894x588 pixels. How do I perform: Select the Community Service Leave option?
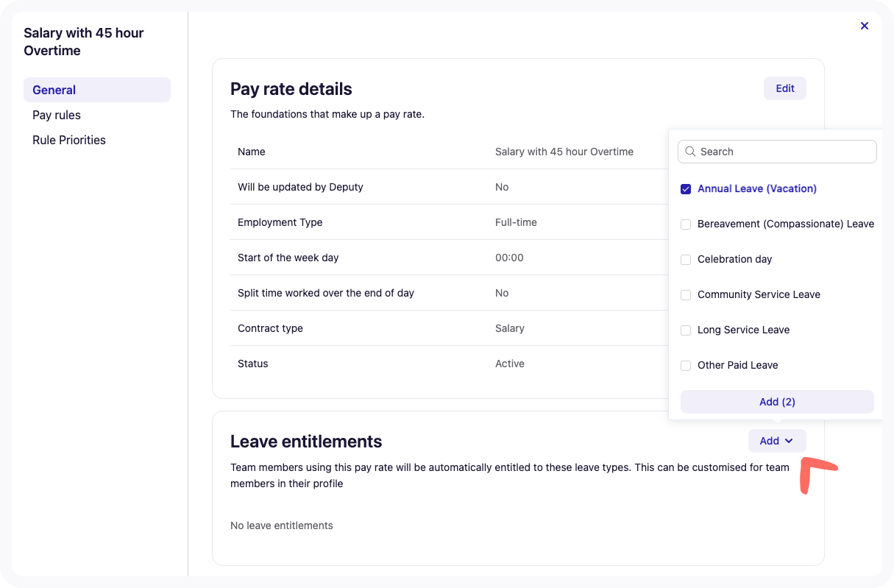pos(686,294)
